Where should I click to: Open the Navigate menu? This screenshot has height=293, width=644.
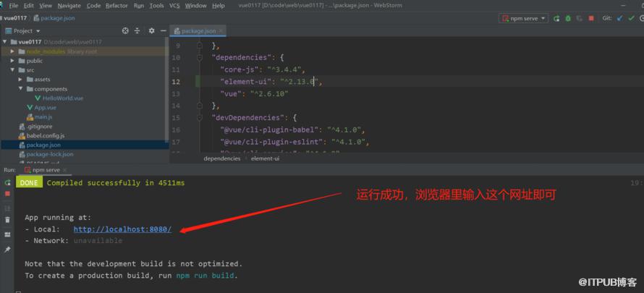[x=69, y=6]
